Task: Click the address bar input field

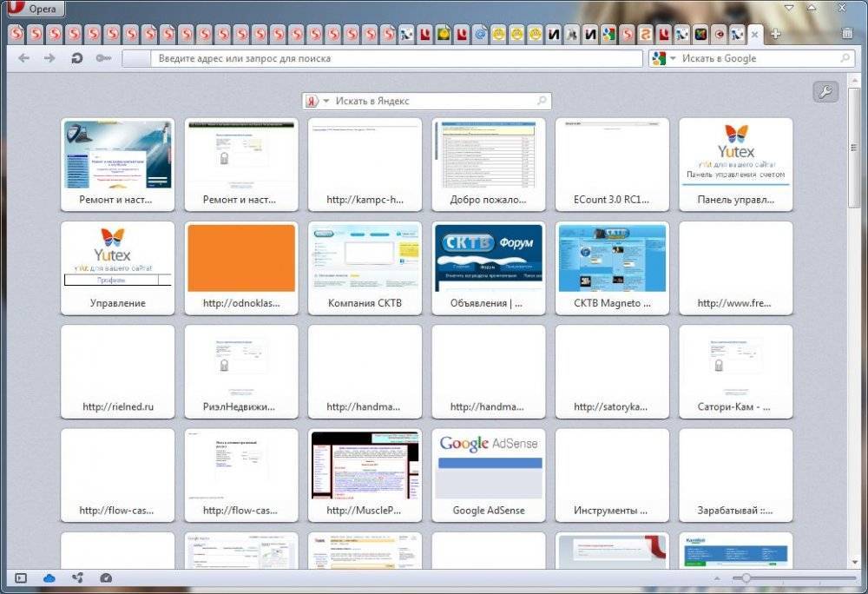Action: point(391,59)
